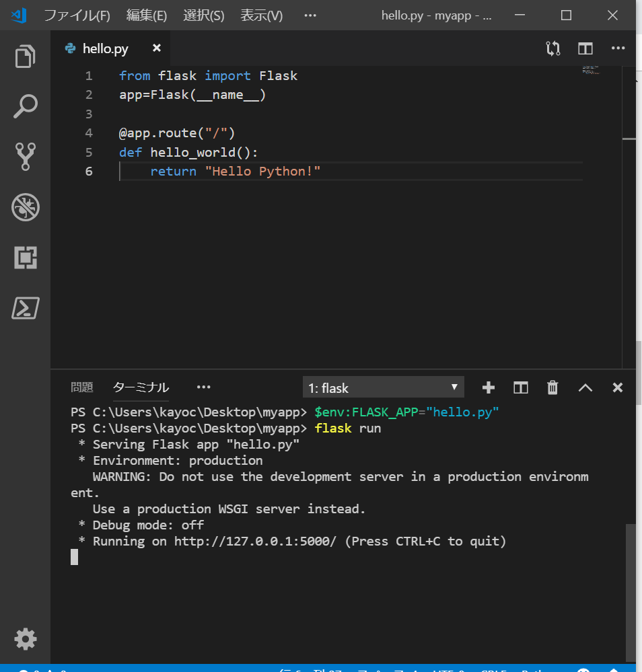Open the Search view icon
The image size is (642, 672).
(x=26, y=106)
